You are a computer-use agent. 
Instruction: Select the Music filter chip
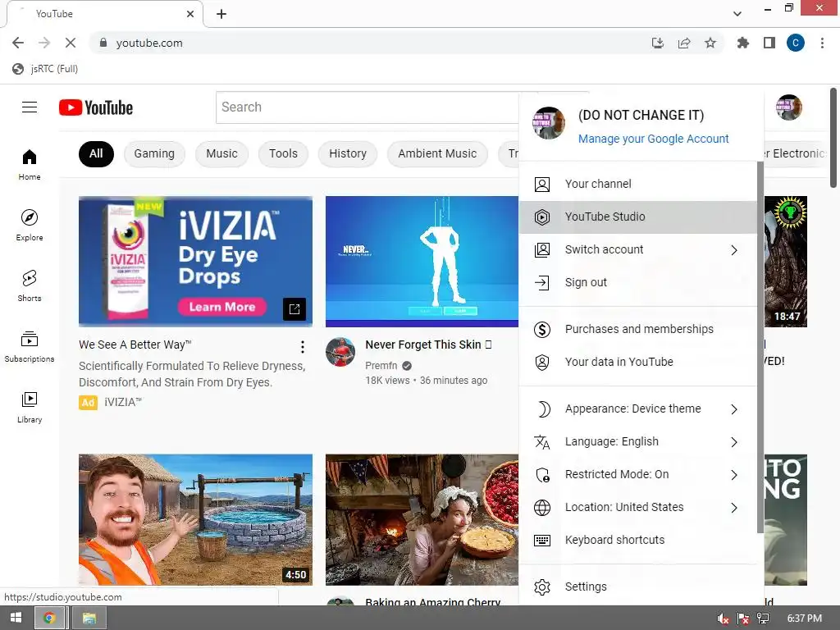pos(221,154)
